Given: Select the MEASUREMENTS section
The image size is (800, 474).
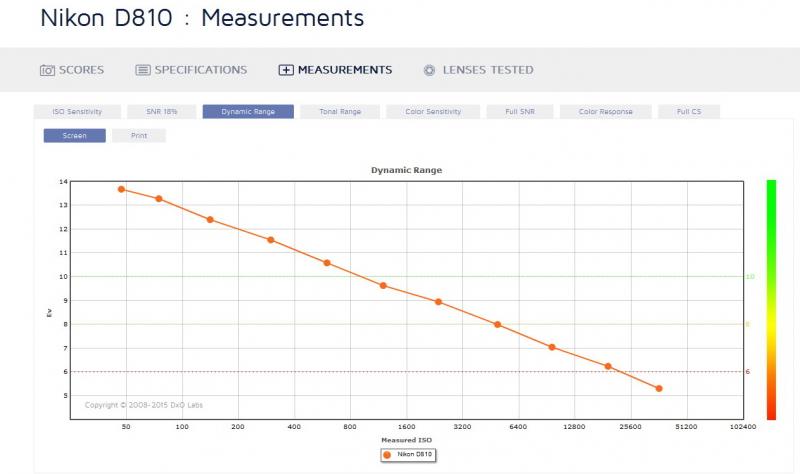Looking at the screenshot, I should (345, 70).
